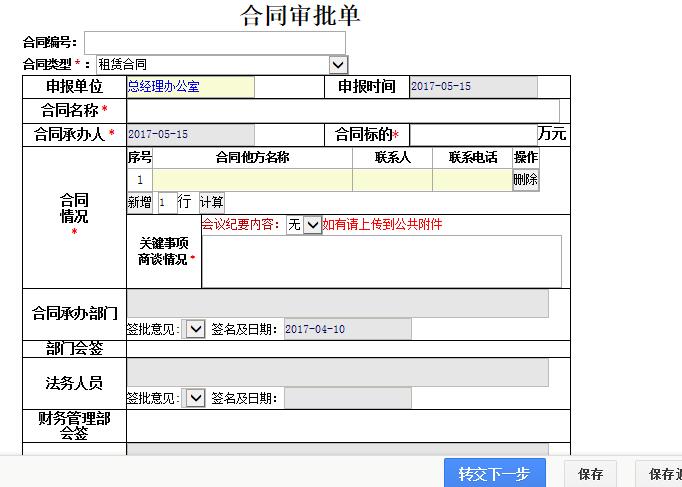Click the 联系电话 cell in row 1
The width and height of the screenshot is (682, 487).
(x=472, y=180)
